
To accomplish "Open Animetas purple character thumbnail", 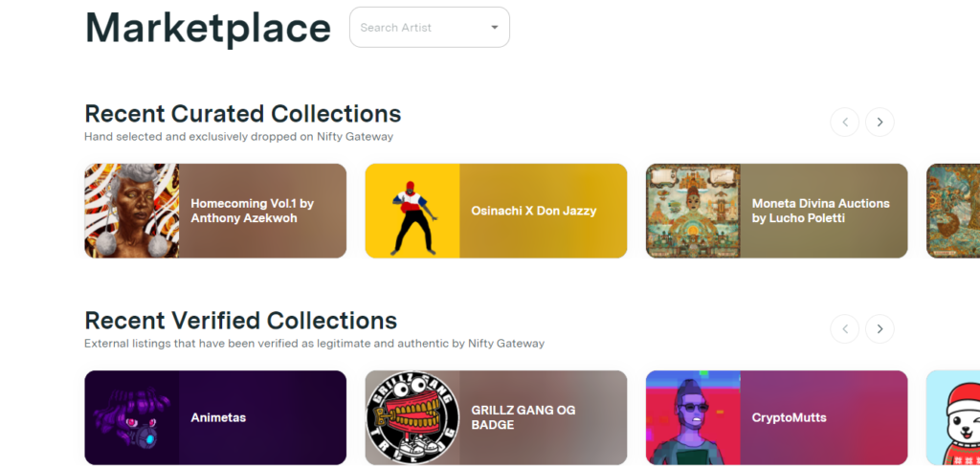I will [x=131, y=417].
